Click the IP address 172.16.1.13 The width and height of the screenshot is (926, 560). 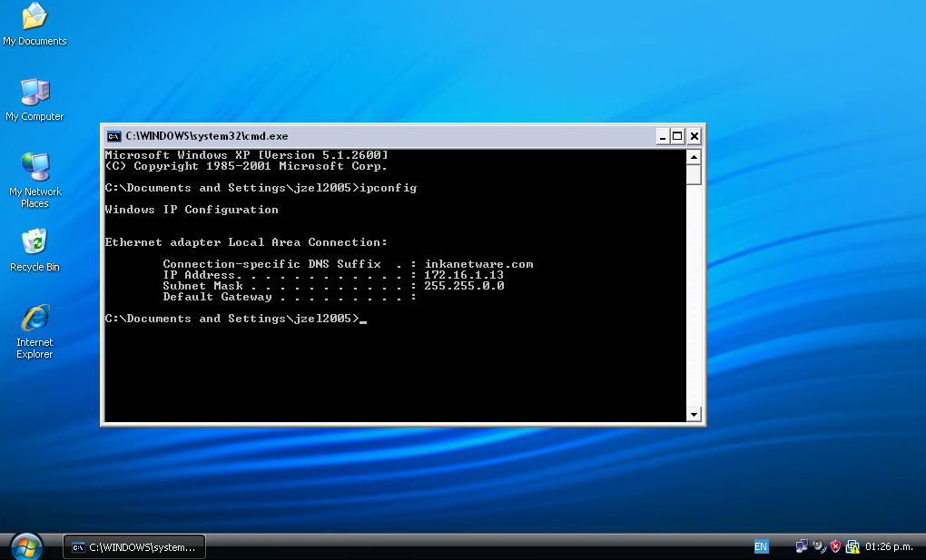[x=464, y=275]
